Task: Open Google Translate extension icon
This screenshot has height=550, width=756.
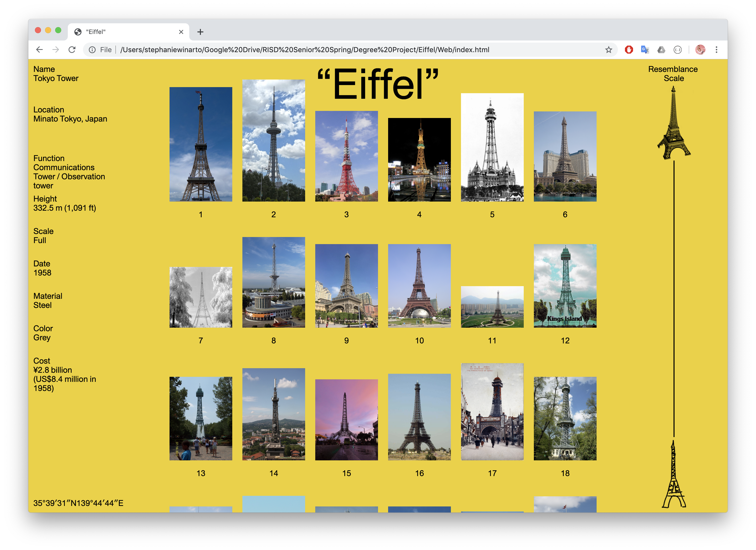Action: click(x=645, y=50)
